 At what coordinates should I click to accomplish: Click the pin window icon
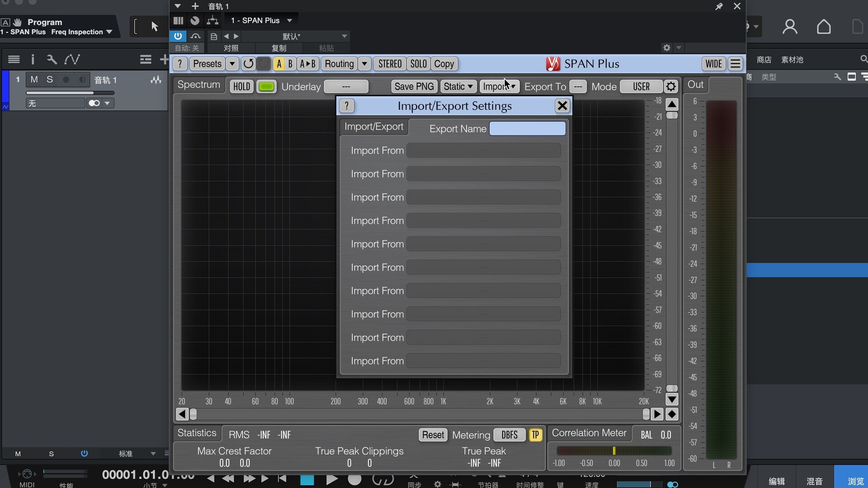click(719, 6)
